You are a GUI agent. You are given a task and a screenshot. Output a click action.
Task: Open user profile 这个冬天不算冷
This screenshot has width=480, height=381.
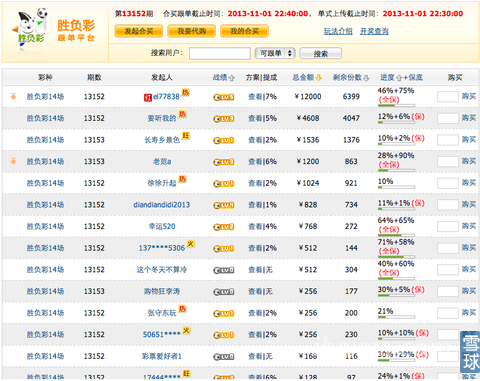162,270
